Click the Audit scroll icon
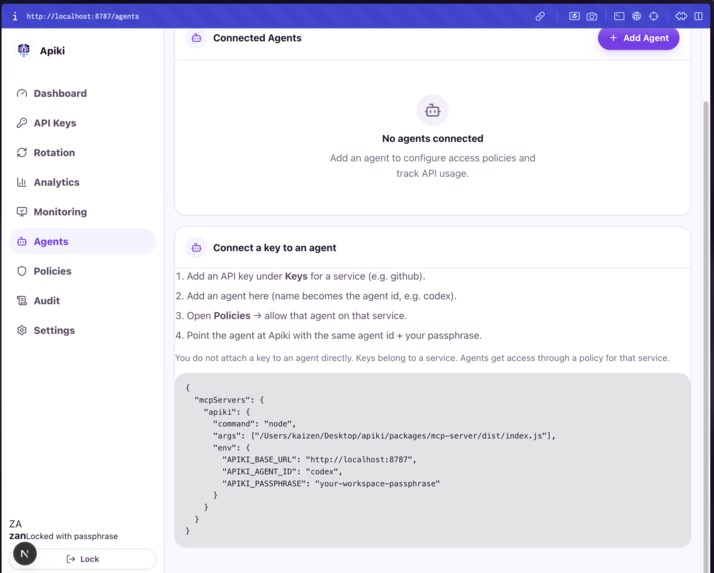714x573 pixels. click(x=22, y=301)
